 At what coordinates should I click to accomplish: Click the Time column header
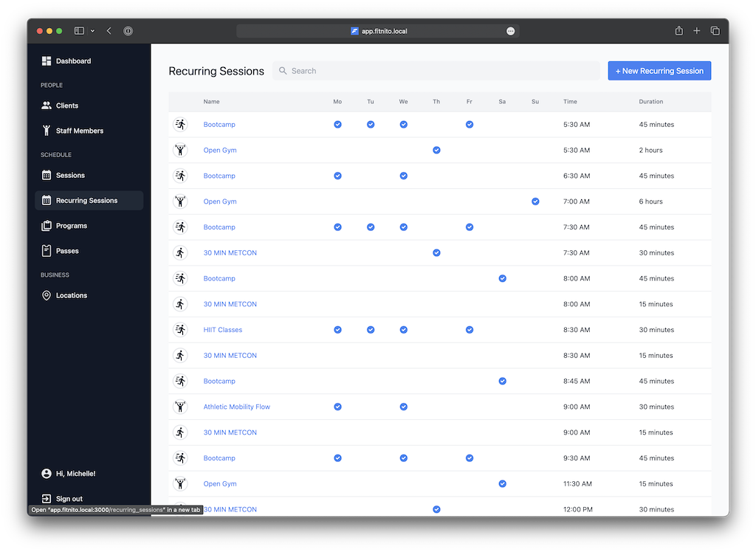click(570, 102)
